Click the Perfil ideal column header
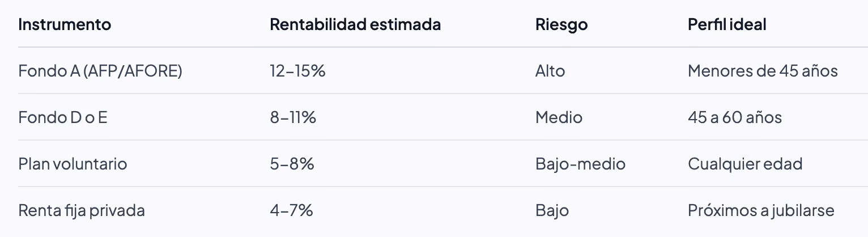Image resolution: width=868 pixels, height=237 pixels. [727, 24]
